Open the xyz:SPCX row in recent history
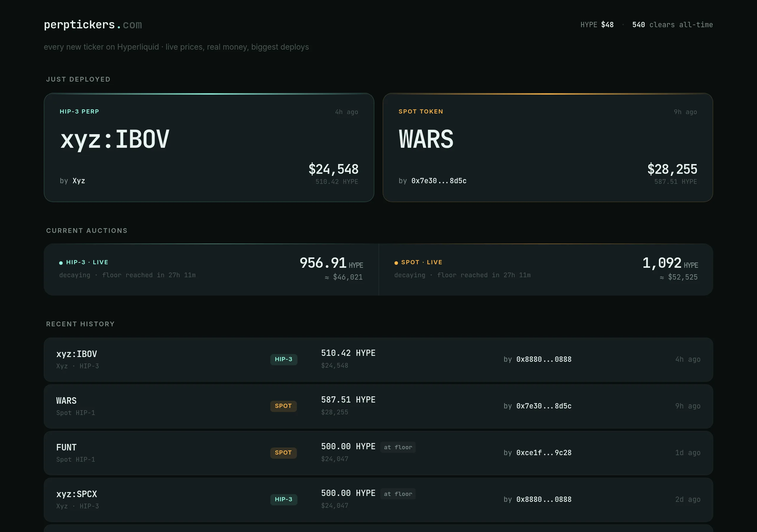 tap(378, 499)
